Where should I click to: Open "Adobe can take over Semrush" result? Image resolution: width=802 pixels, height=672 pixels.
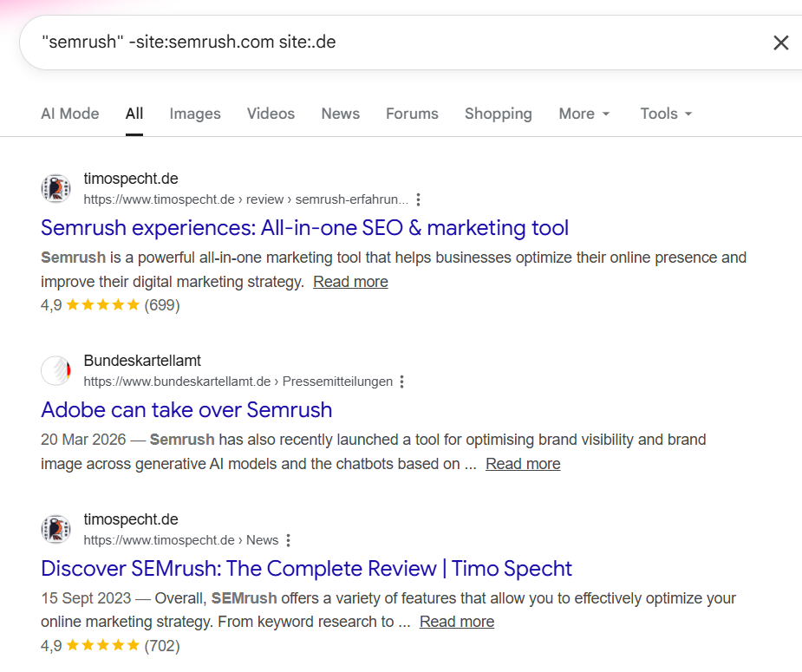186,410
